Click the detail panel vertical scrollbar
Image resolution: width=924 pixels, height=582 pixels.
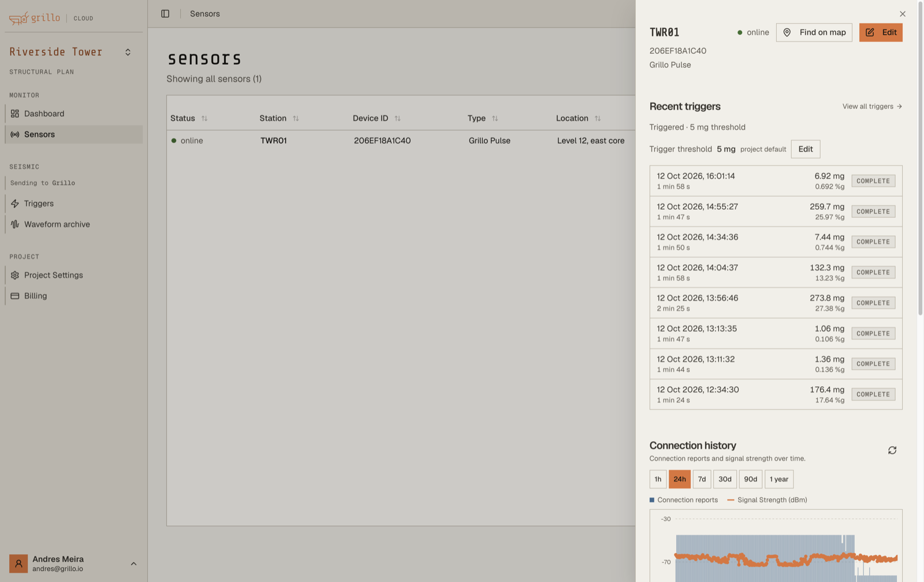921,159
